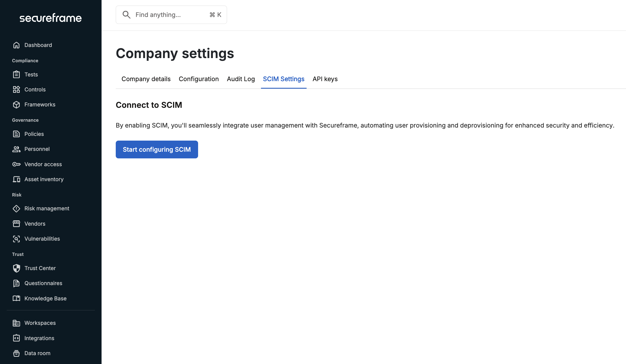Select the Risk management diamond icon
This screenshot has width=626, height=364.
click(16, 208)
